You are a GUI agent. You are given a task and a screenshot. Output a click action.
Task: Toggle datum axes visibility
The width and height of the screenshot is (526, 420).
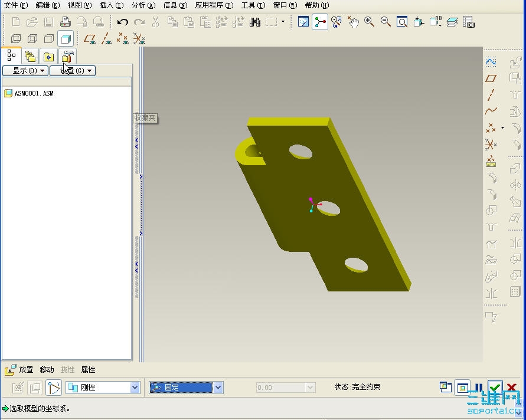(106, 39)
